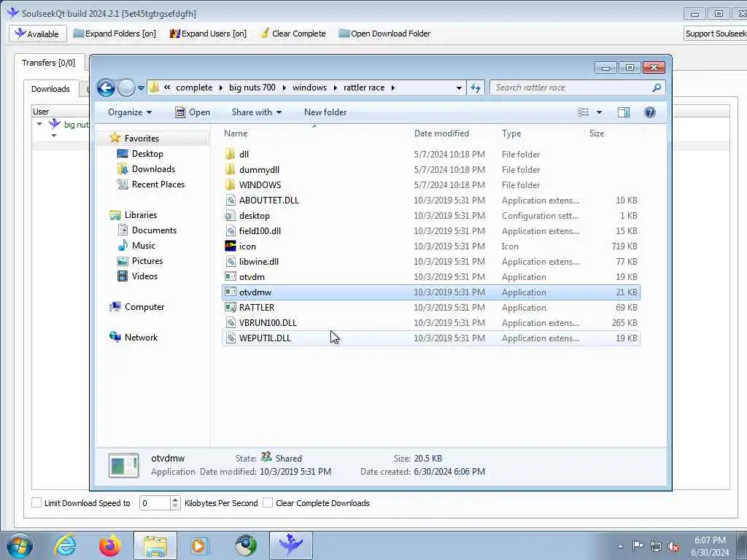Select the WEPUTIL.DLL file name
Screen dimensions: 747x560
265,338
